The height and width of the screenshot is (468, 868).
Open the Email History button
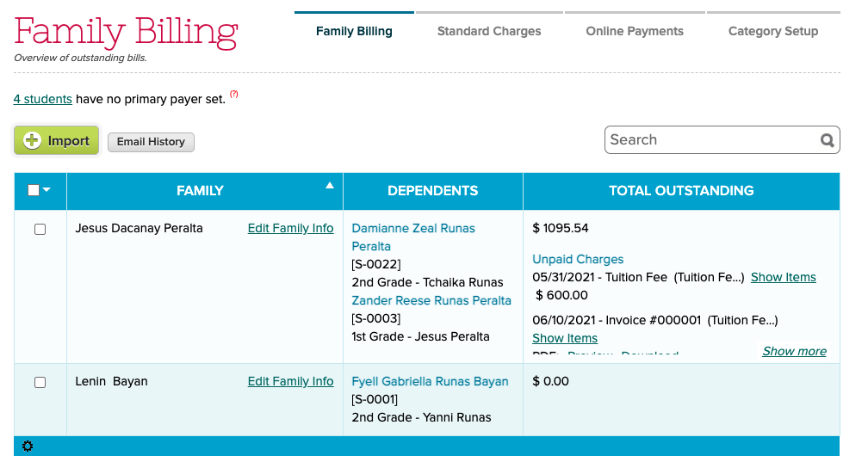(x=151, y=142)
